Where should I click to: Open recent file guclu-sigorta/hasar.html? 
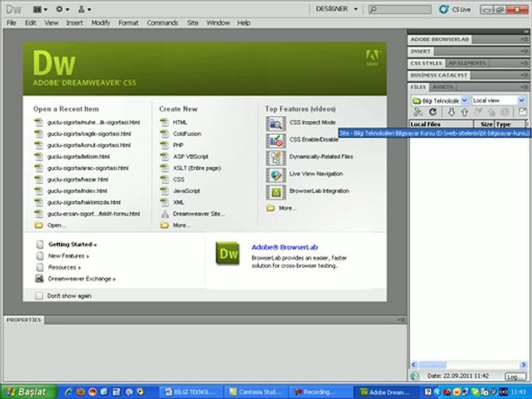click(78, 180)
